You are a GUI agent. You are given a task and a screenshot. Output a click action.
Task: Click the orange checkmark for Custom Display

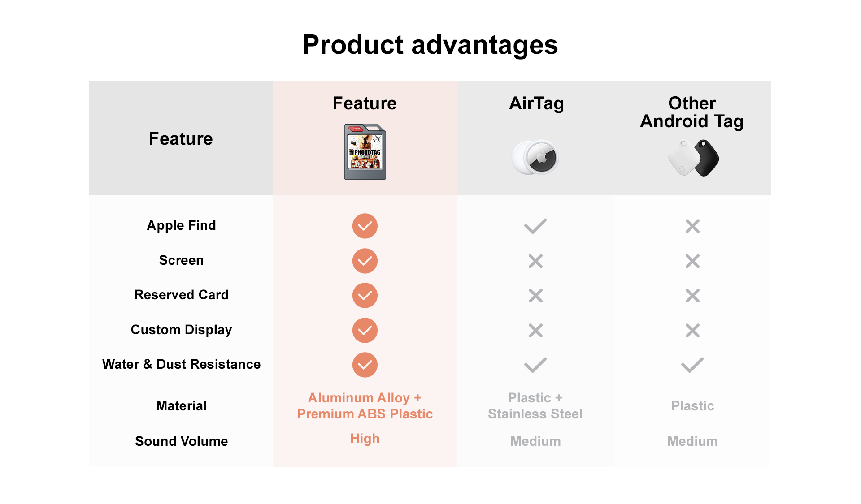365,330
